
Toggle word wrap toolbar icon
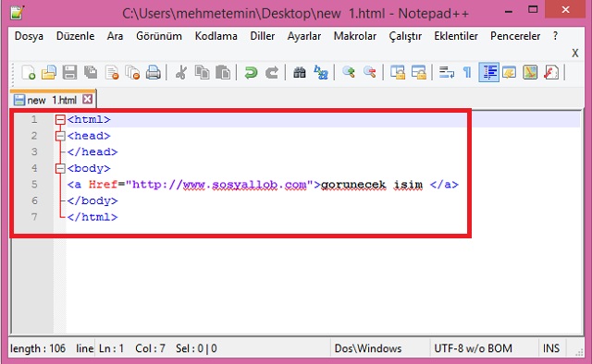pos(447,72)
